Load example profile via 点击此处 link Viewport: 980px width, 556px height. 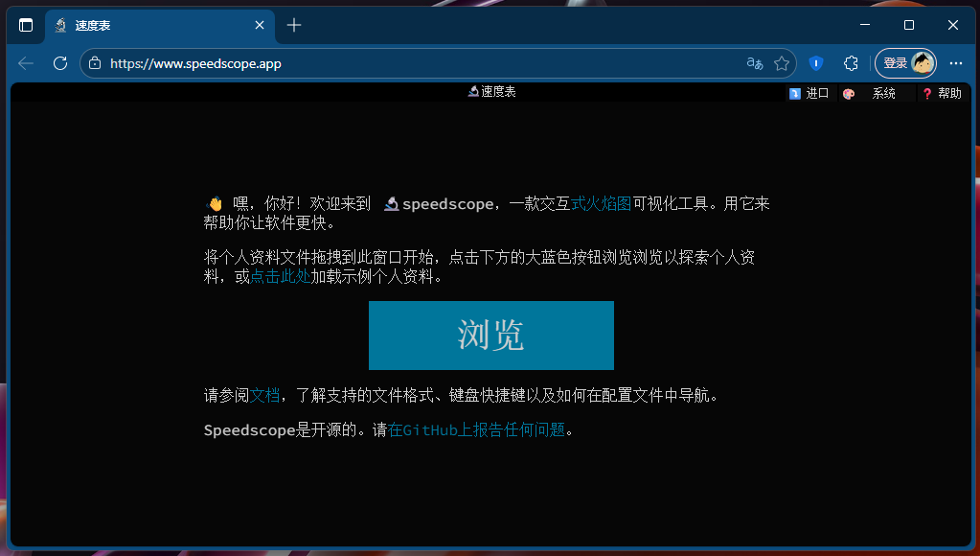(x=280, y=276)
